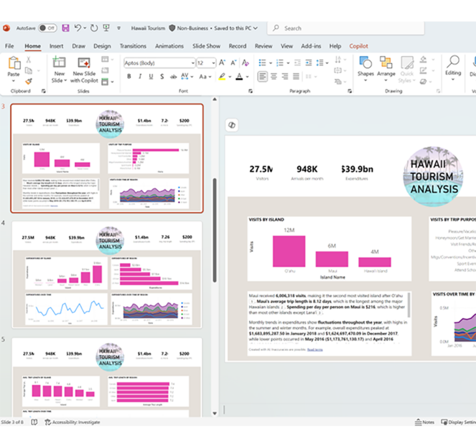The width and height of the screenshot is (476, 448).
Task: Click the Copilot icon above slide
Action: click(x=232, y=125)
